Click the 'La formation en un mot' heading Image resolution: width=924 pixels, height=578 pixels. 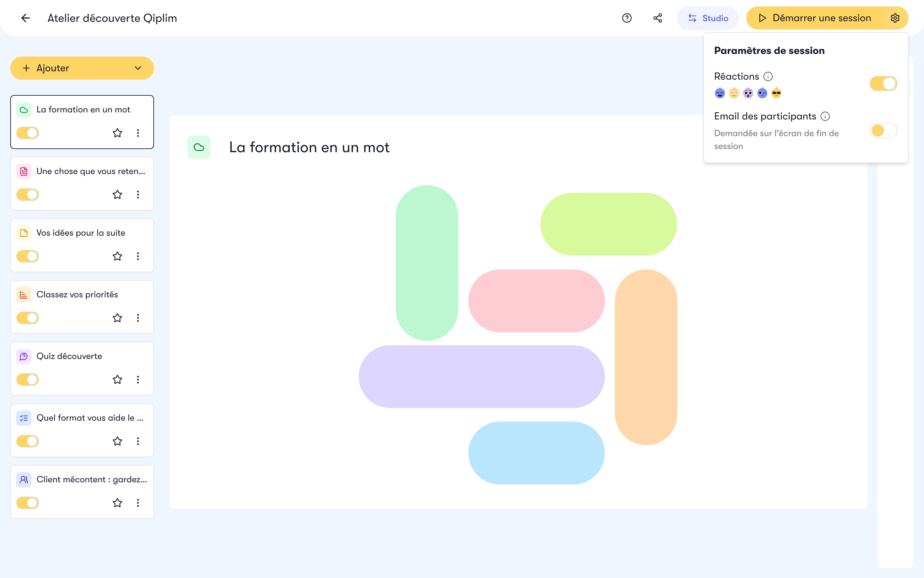pyautogui.click(x=309, y=147)
